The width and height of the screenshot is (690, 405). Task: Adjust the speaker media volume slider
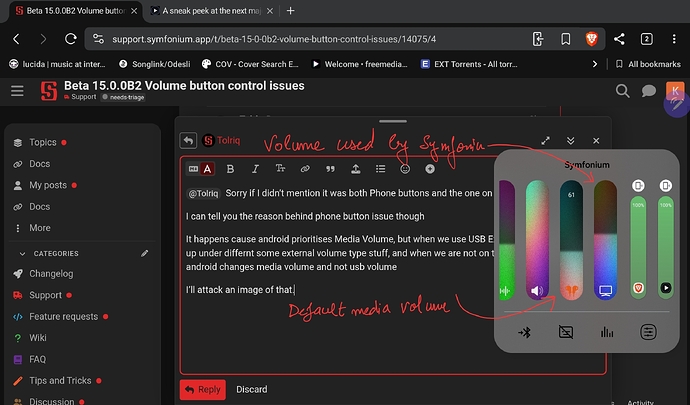click(537, 240)
